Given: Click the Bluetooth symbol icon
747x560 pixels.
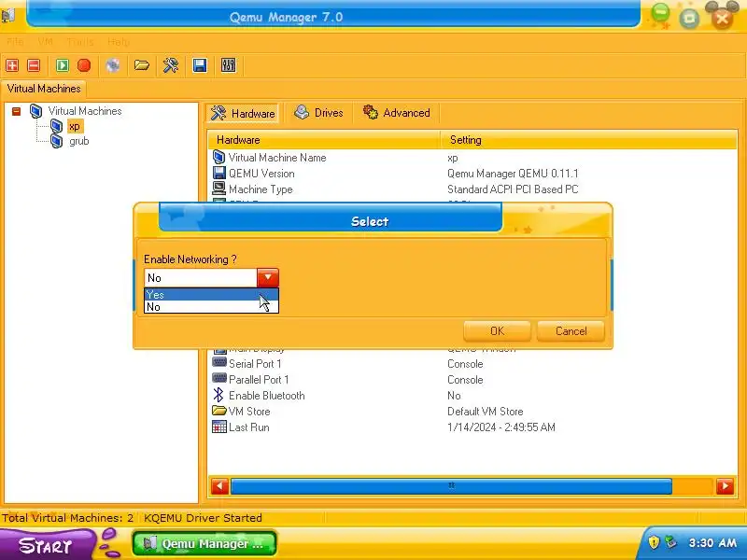Looking at the screenshot, I should point(218,395).
